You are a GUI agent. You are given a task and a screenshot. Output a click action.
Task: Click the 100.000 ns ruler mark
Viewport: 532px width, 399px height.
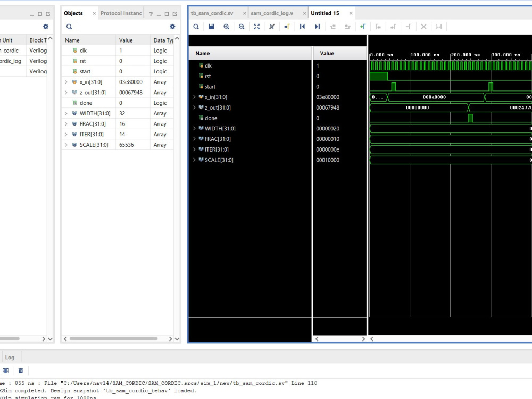[425, 55]
